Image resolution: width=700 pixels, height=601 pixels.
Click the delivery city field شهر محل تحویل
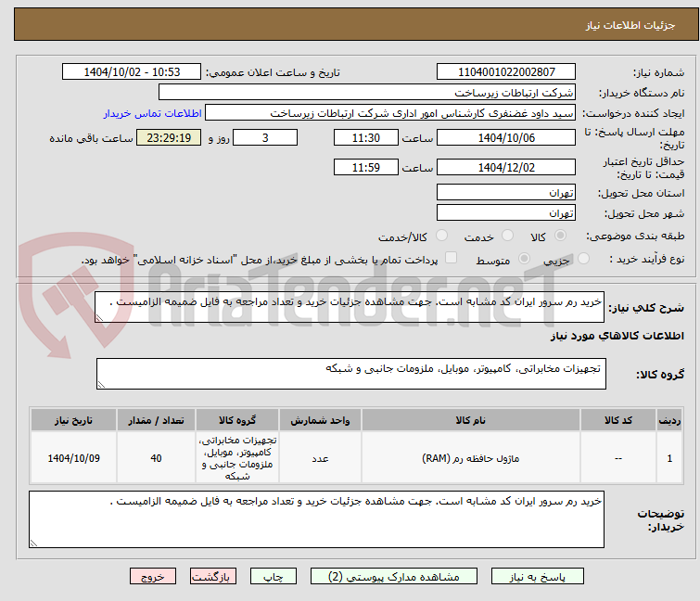tap(506, 213)
